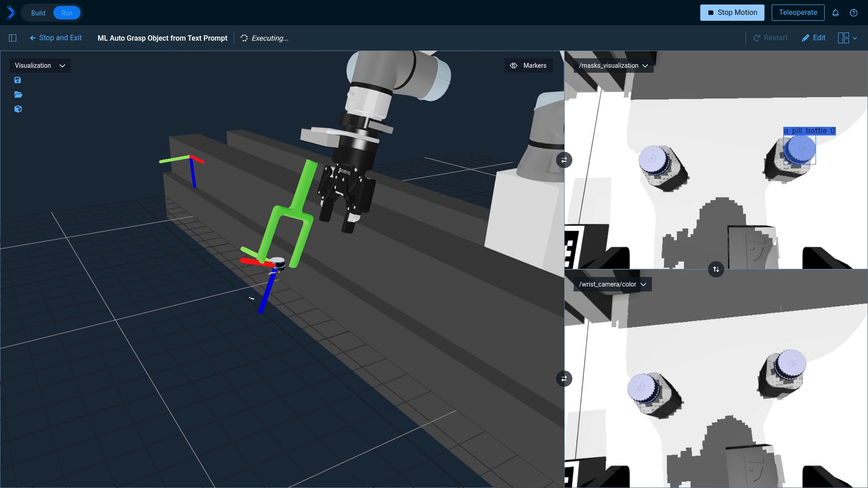Swap panes using upper horizontal swap icon
The width and height of the screenshot is (868, 488).
[564, 160]
